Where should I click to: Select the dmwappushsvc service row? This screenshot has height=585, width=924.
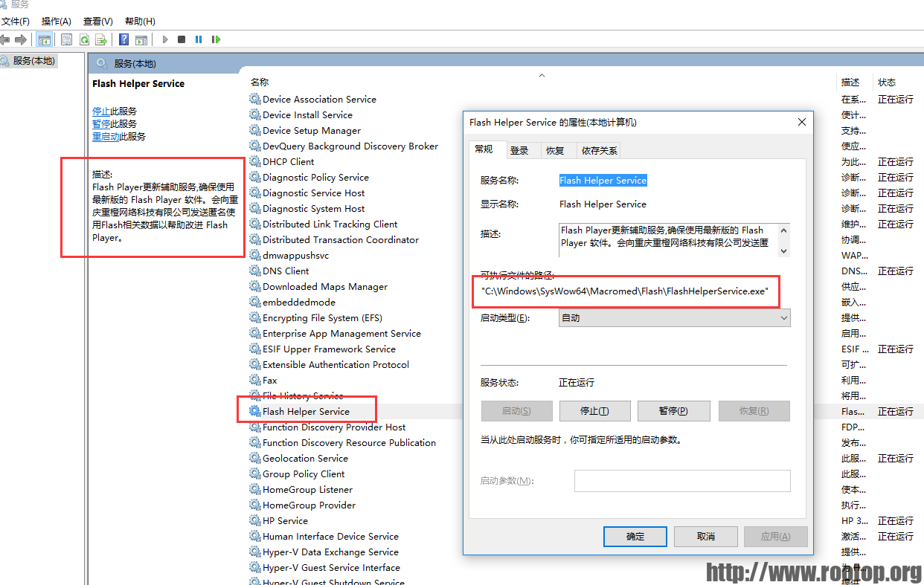click(295, 255)
